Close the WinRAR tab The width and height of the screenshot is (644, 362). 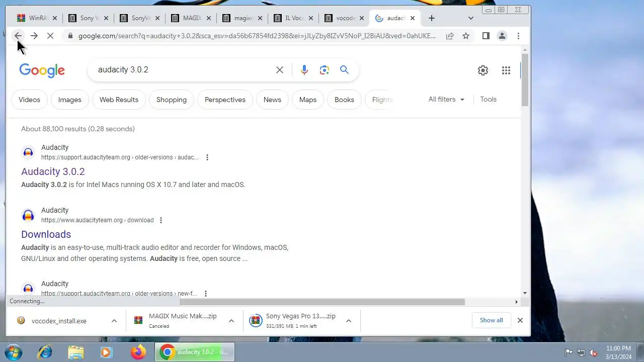tap(54, 18)
